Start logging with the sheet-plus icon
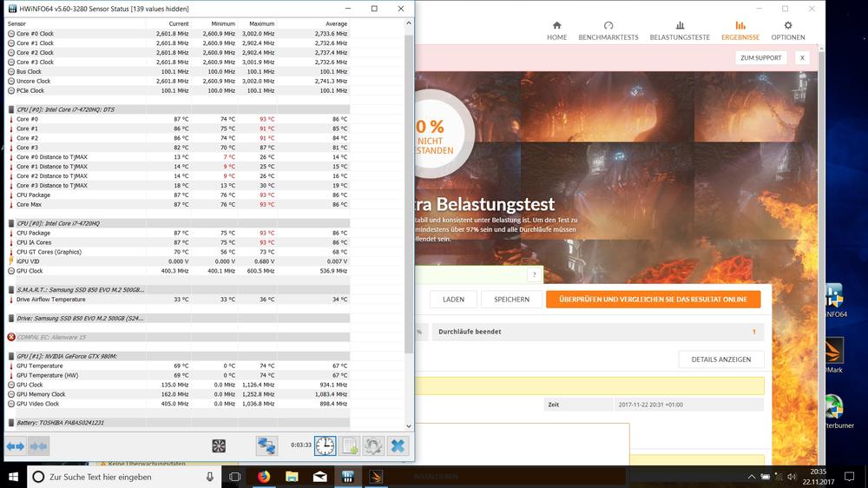 [349, 445]
